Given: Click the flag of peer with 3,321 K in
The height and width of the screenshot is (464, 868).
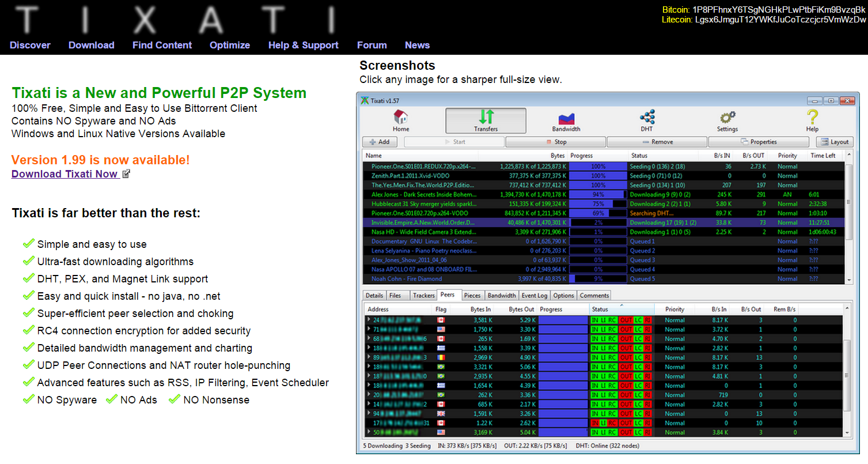Looking at the screenshot, I should click(x=441, y=367).
